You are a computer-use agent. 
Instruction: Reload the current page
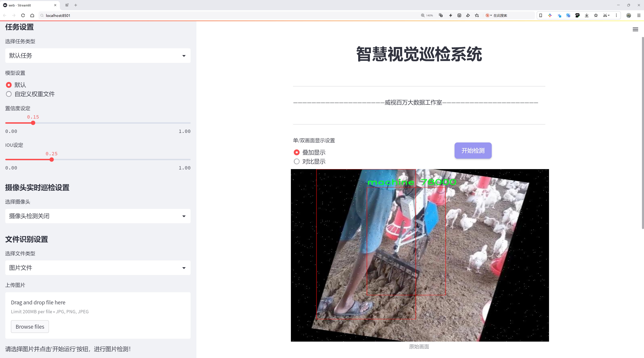pos(23,15)
